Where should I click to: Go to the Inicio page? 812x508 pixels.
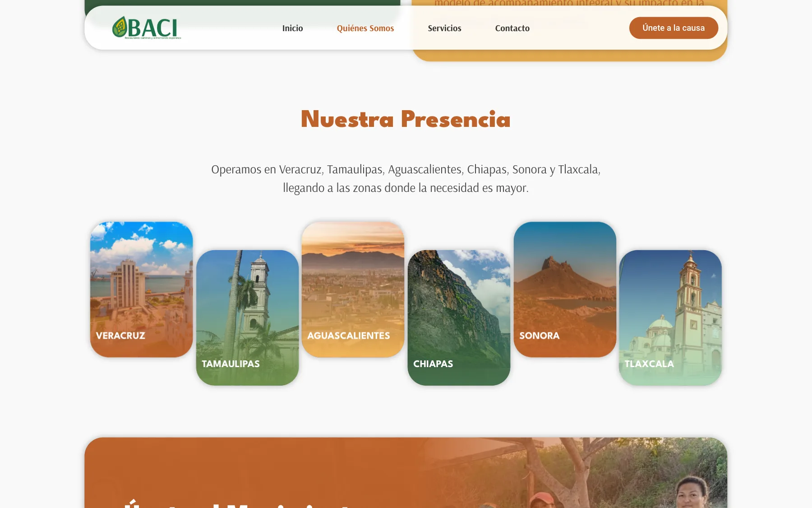(292, 28)
